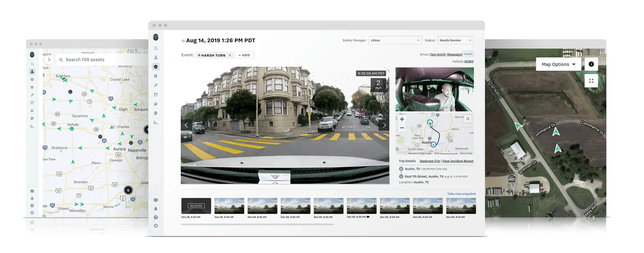Click the Reassign driver link
Screen dimensions: 644x253
tap(454, 54)
